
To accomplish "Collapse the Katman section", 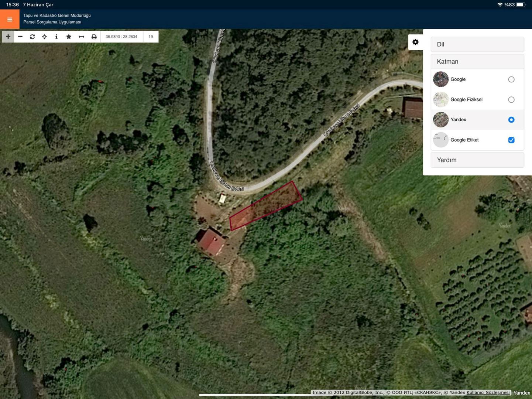I will point(477,62).
